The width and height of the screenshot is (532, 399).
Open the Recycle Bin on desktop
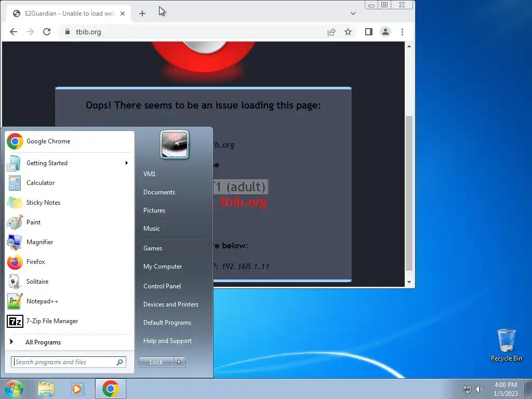click(x=506, y=345)
